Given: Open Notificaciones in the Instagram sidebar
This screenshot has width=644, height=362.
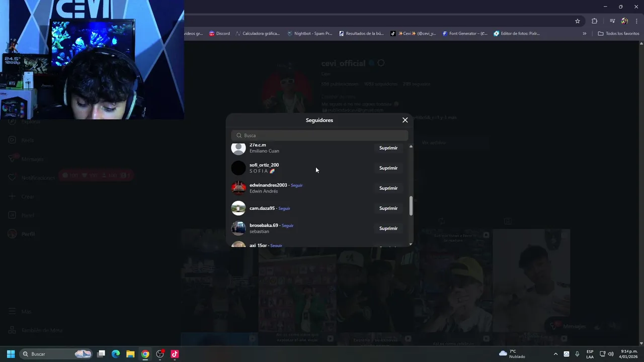Looking at the screenshot, I should tap(32, 177).
